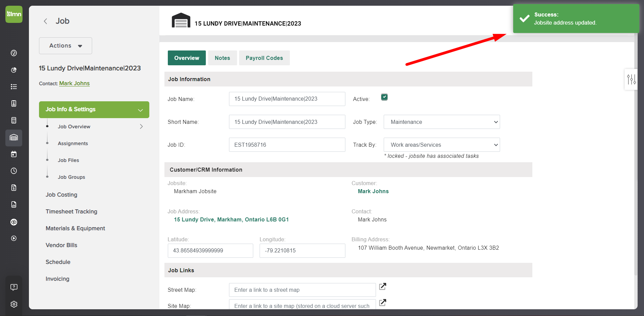Open the Mark Johns customer link

[373, 191]
